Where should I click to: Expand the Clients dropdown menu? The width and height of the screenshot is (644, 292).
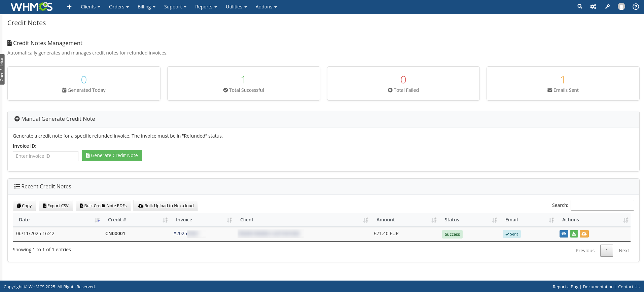click(x=90, y=7)
